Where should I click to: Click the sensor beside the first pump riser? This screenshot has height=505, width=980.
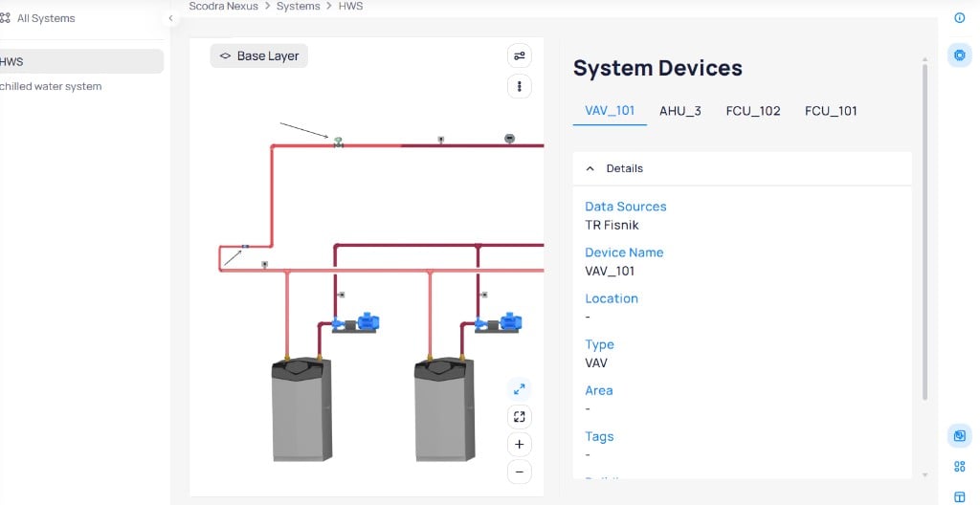[x=342, y=295]
